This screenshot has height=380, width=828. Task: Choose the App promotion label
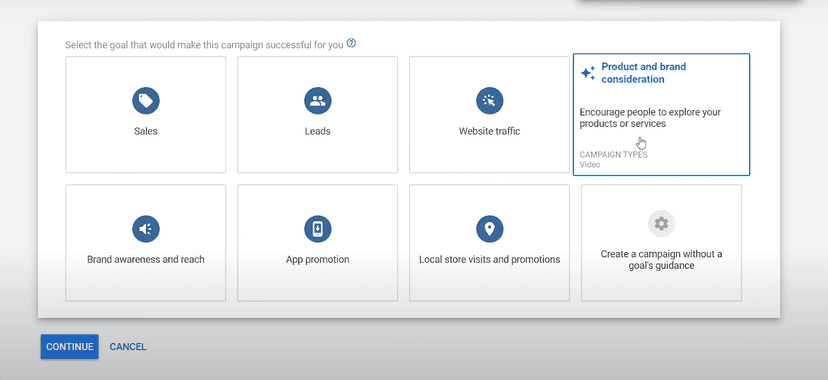point(317,259)
